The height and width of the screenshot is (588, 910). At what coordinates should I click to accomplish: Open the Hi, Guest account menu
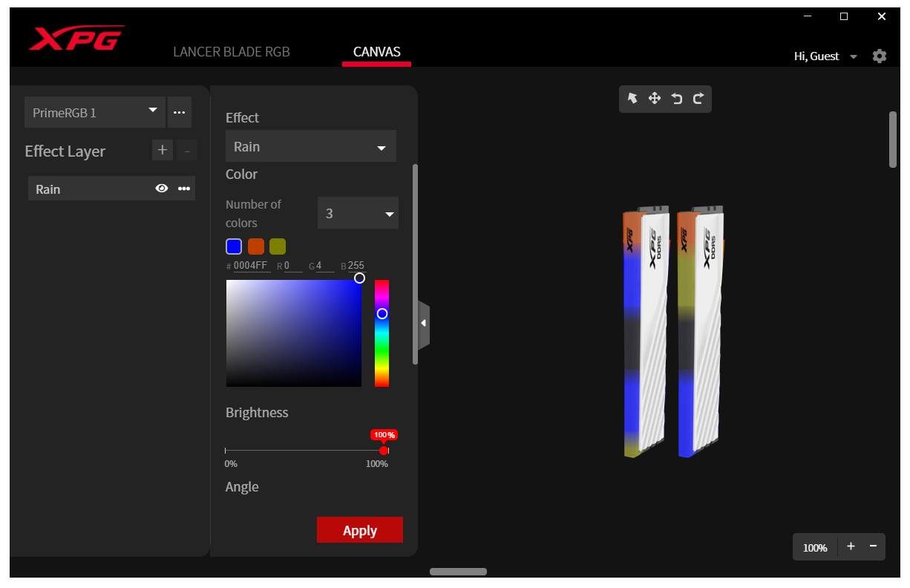click(825, 56)
